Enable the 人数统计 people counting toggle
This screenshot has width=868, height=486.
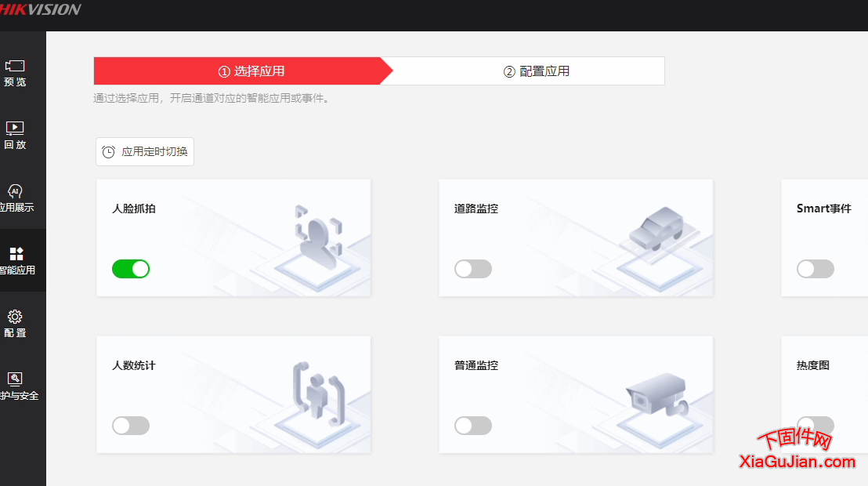130,425
